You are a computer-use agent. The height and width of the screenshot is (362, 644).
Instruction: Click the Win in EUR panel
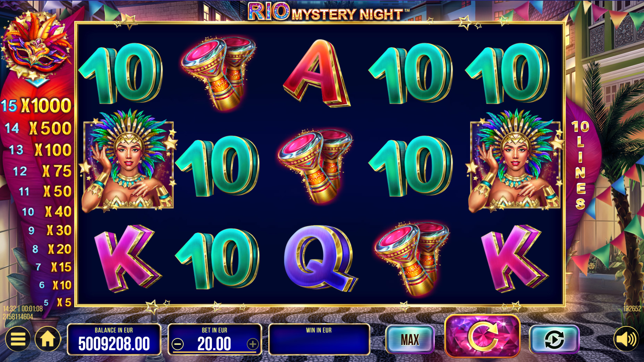[319, 339]
